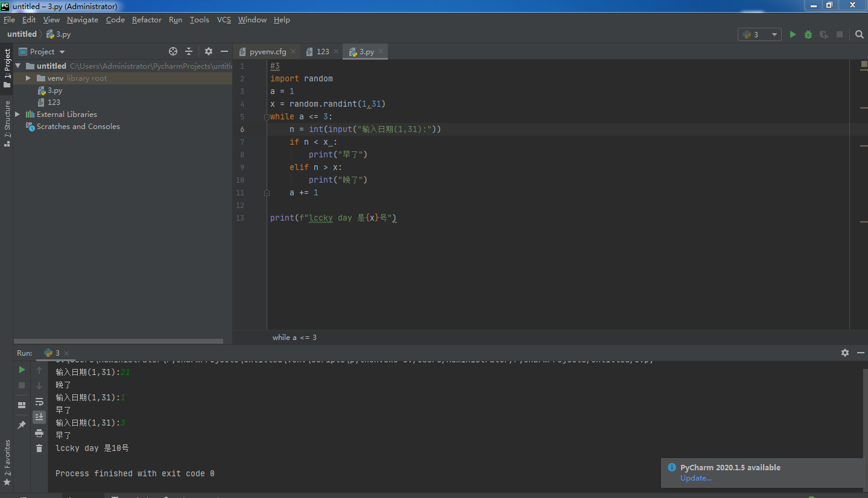868x498 pixels.
Task: Switch to the 123 editor tab
Action: 323,52
